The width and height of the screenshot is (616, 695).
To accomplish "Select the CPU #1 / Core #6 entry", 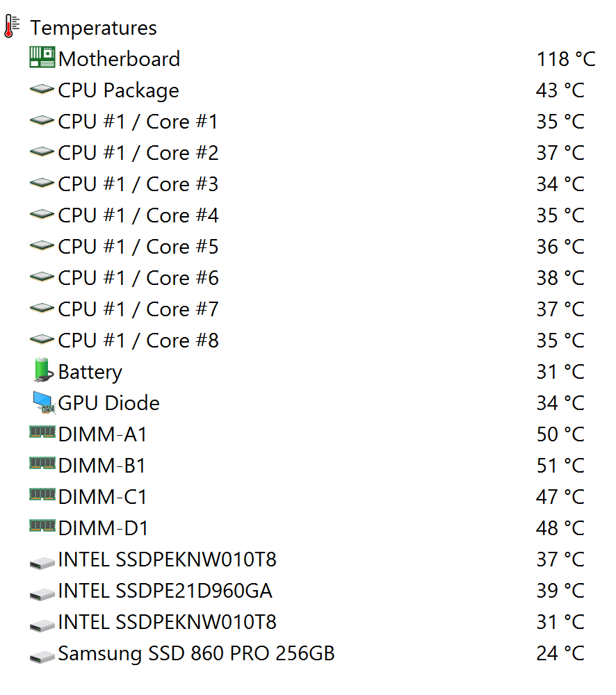I will [x=138, y=278].
